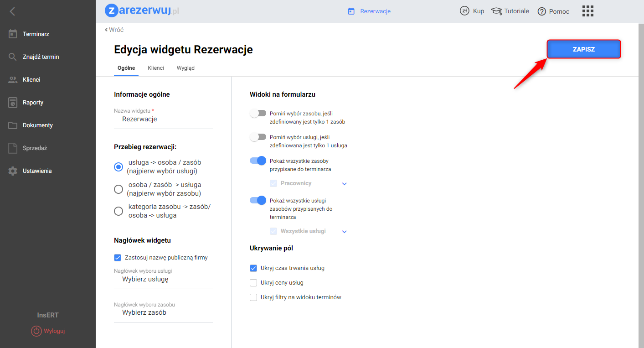Click the Raporty chart icon

(x=13, y=103)
